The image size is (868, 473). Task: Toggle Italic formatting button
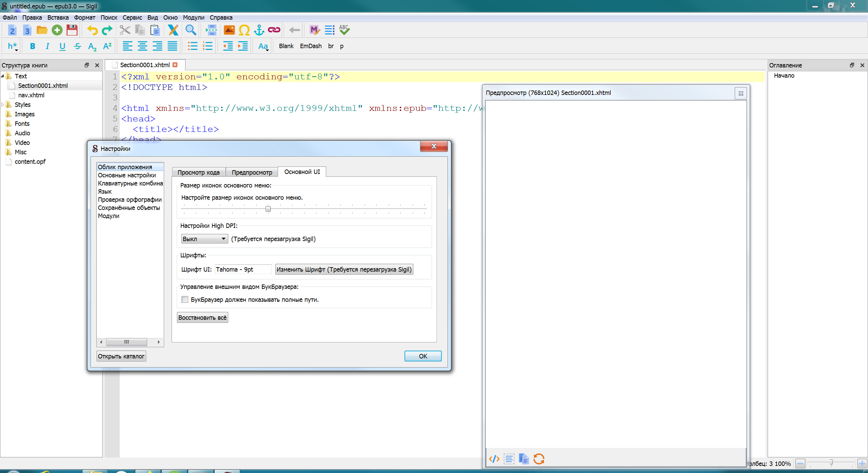[x=47, y=46]
